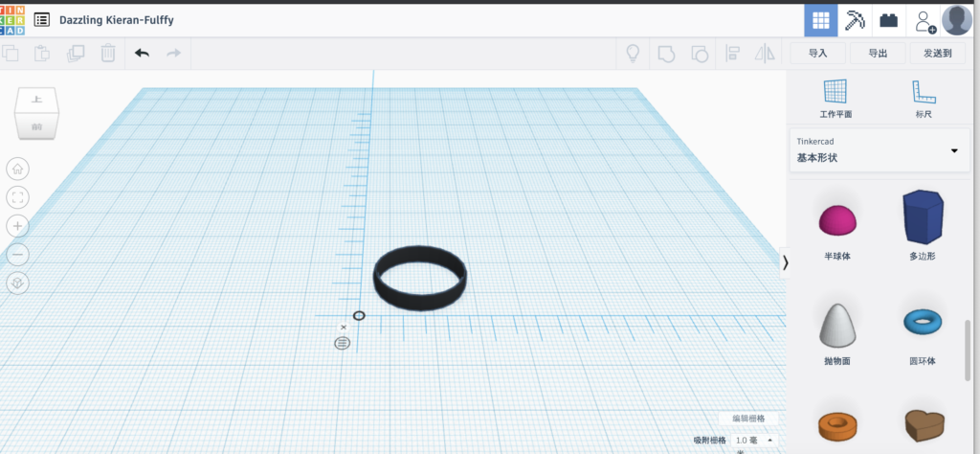The image size is (980, 454).
Task: Switch to the bricks view icon
Action: [889, 20]
